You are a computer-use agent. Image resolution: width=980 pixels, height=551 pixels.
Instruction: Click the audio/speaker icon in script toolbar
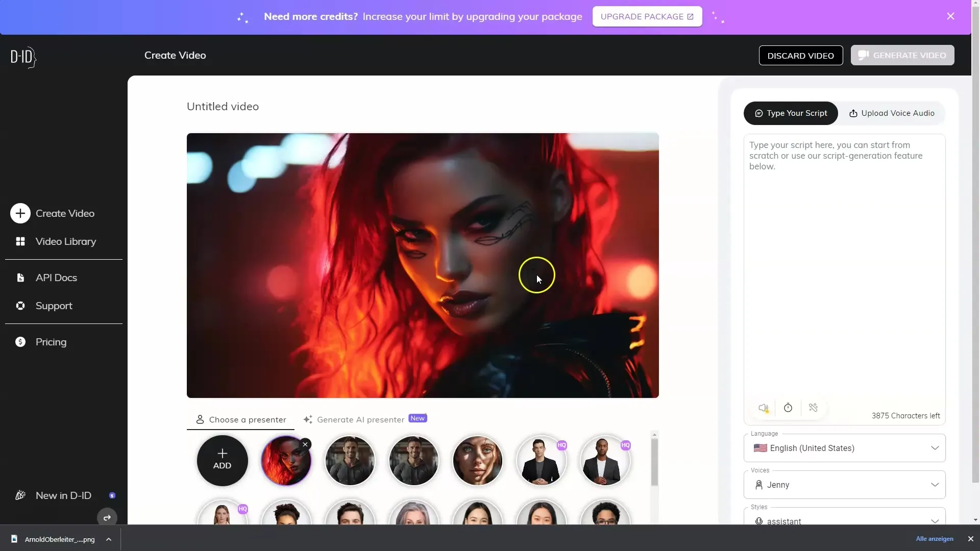coord(763,408)
